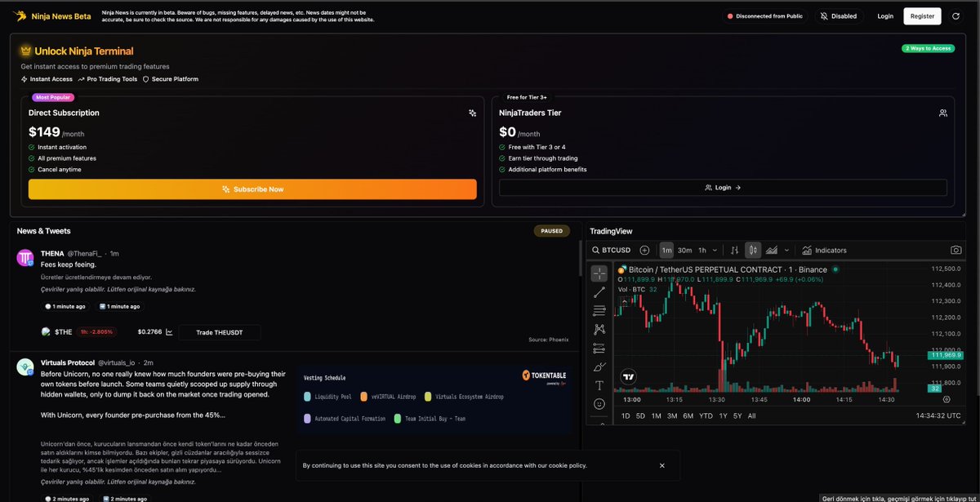Set chart range to 1M
Screen dimensions: 980x502
656,415
